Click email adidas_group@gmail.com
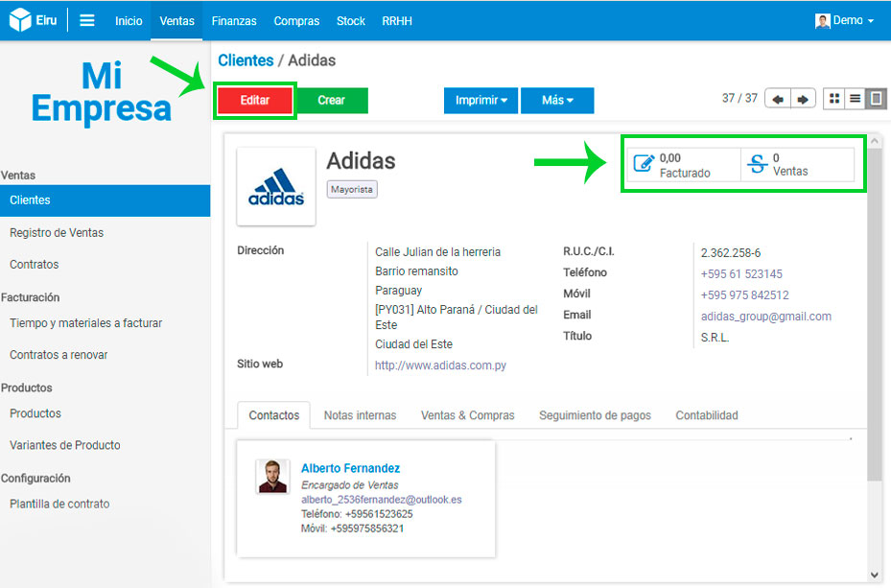Screen dimensions: 891x588 click(x=766, y=316)
